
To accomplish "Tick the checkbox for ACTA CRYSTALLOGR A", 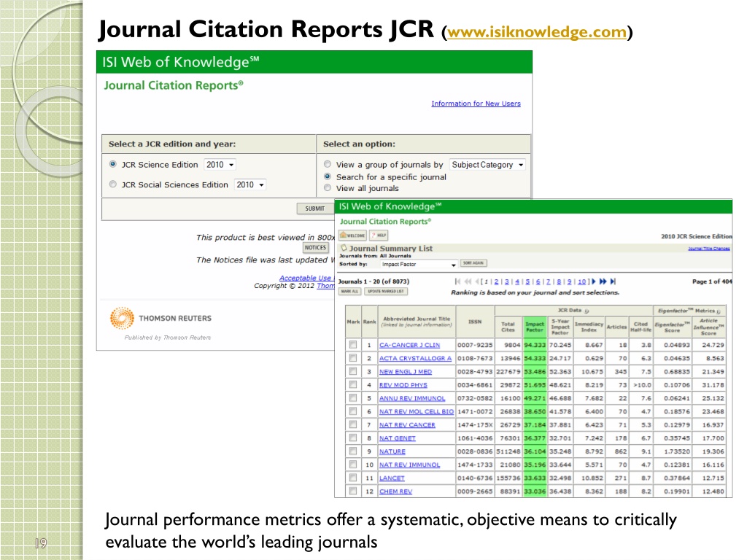I will tap(353, 357).
